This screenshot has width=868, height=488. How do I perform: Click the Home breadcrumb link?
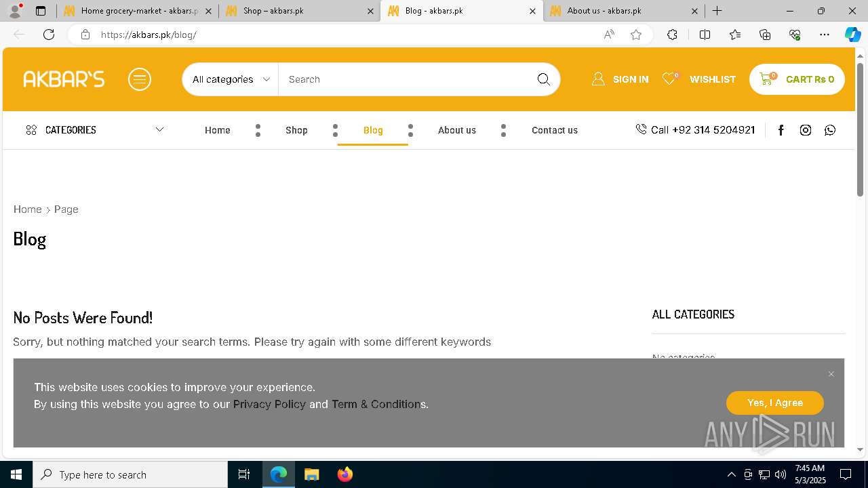(x=28, y=209)
